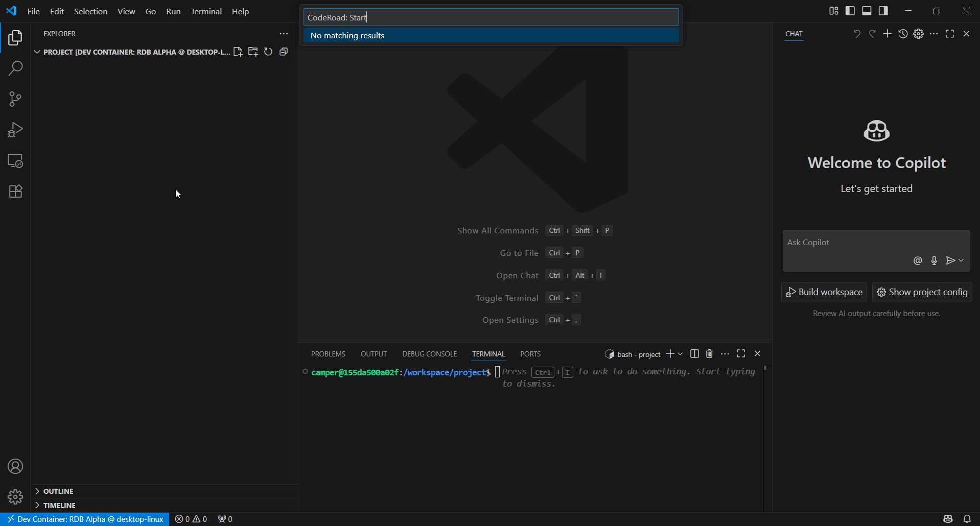Open Remote Explorer view
The image size is (980, 526).
coord(15,161)
